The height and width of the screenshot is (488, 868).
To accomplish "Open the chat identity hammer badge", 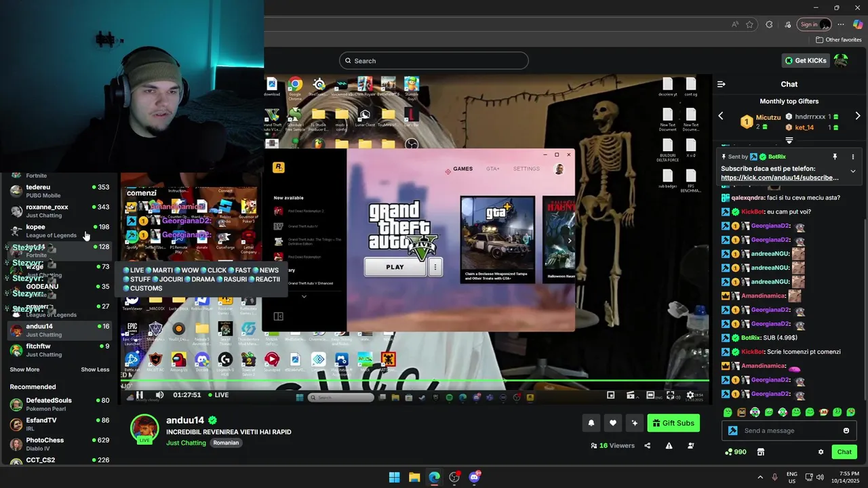I will [x=732, y=430].
